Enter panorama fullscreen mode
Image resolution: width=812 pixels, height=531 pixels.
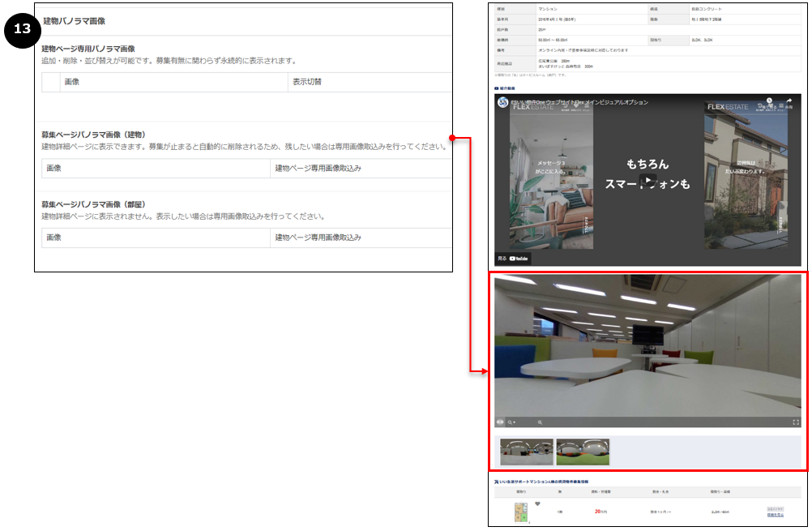pos(796,422)
